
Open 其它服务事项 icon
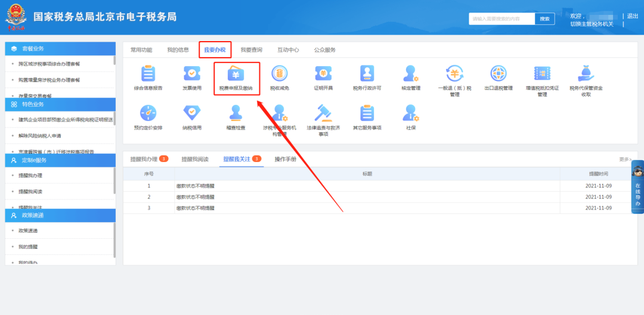pyautogui.click(x=367, y=113)
